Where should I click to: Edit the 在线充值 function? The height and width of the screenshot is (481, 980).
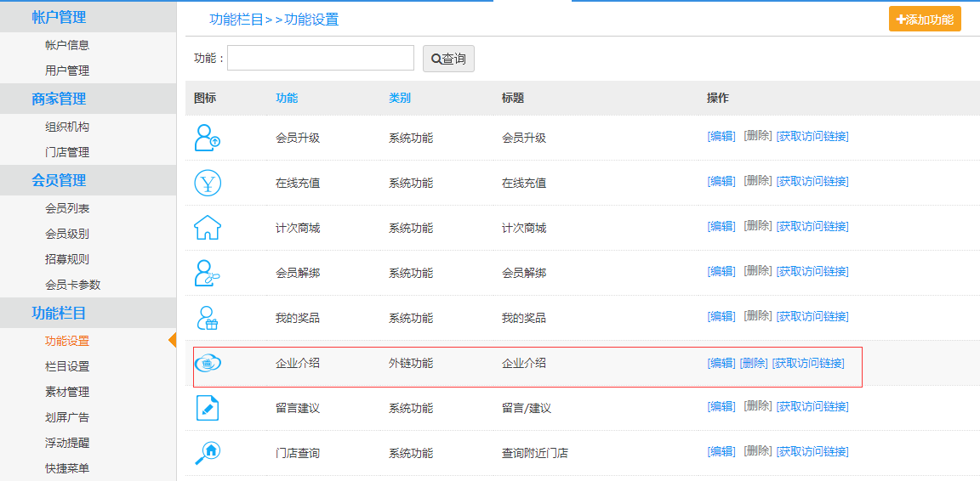click(x=721, y=181)
